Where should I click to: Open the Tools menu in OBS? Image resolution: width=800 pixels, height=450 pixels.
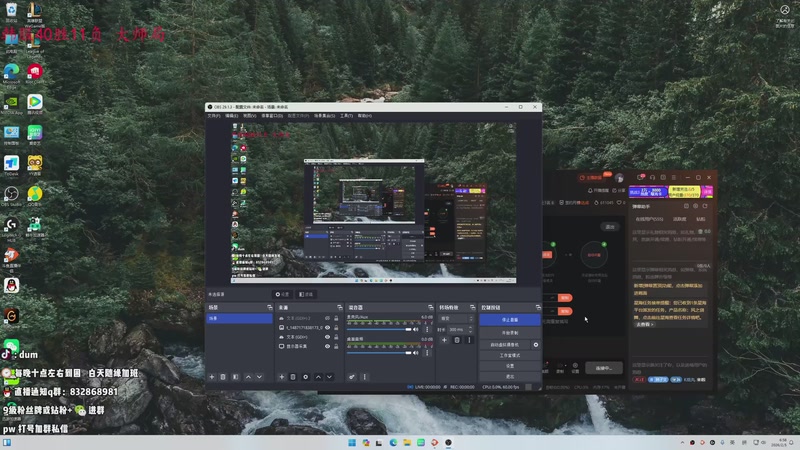pyautogui.click(x=346, y=115)
